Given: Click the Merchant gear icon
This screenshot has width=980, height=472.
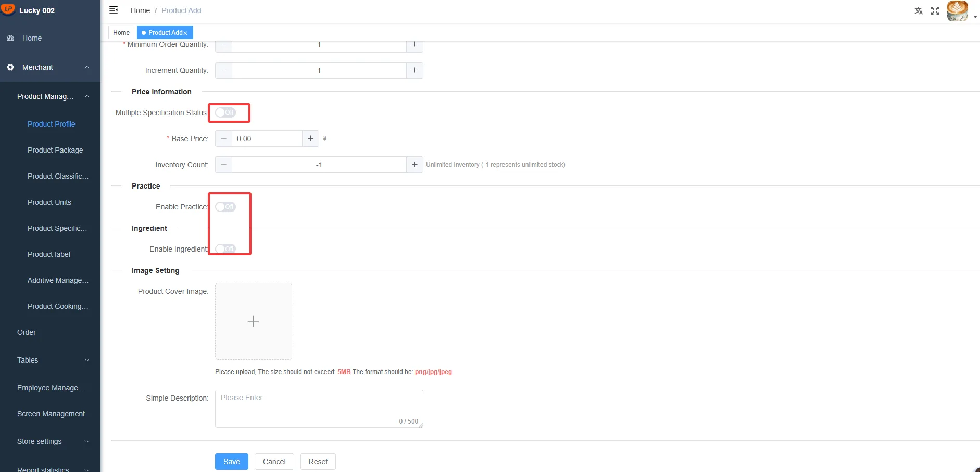Looking at the screenshot, I should pyautogui.click(x=10, y=67).
